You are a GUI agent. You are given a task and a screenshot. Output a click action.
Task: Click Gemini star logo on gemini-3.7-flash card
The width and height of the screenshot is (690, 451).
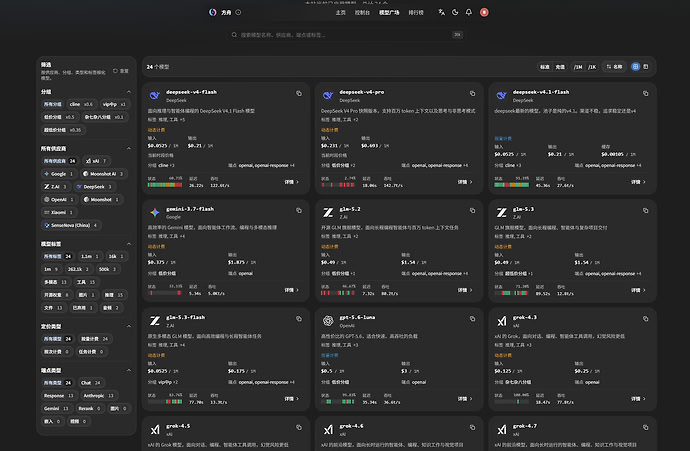(154, 213)
